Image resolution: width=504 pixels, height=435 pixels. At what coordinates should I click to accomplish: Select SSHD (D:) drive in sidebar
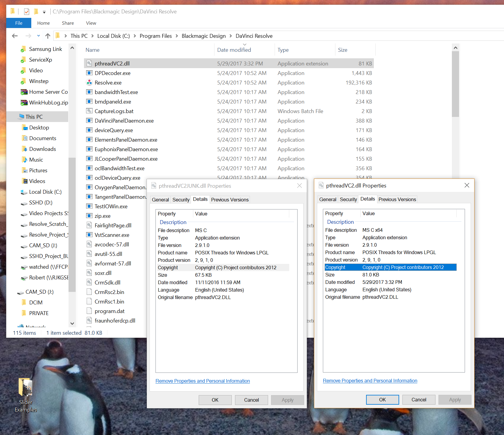(41, 203)
